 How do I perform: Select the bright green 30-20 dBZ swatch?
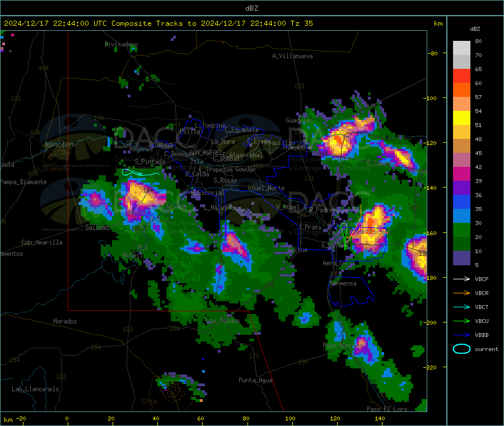(461, 230)
